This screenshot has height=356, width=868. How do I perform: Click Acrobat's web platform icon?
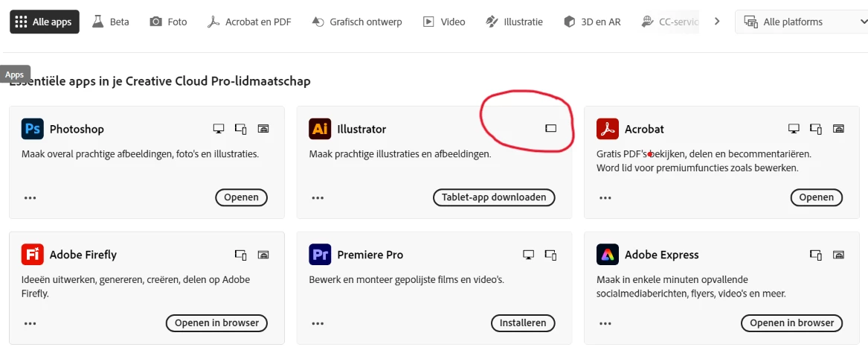[839, 129]
